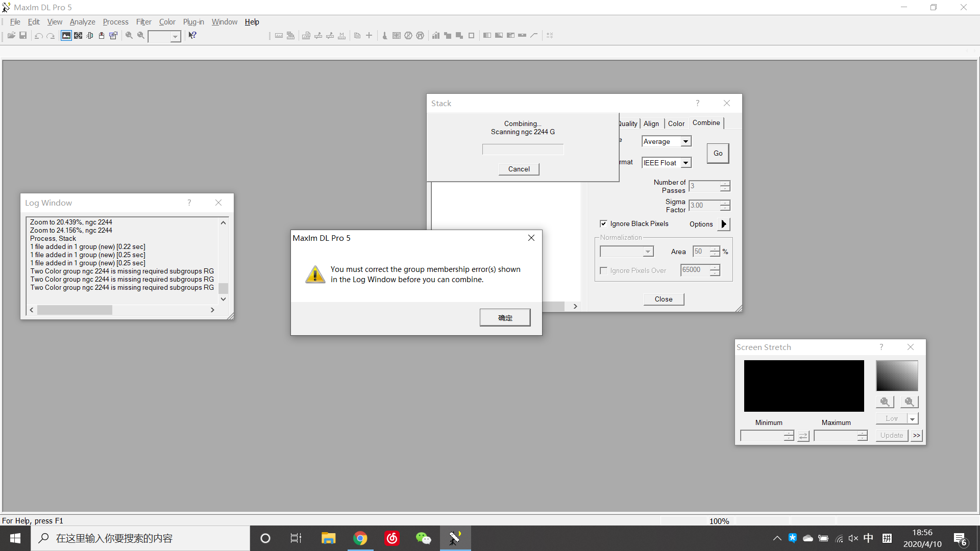Image resolution: width=980 pixels, height=551 pixels.
Task: Click help question mark in Screen Stretch
Action: [x=881, y=347]
